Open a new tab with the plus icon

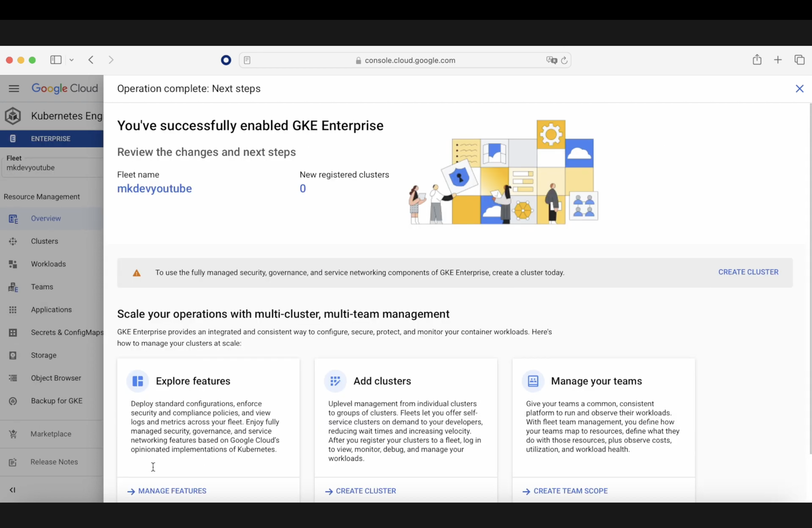(x=778, y=60)
